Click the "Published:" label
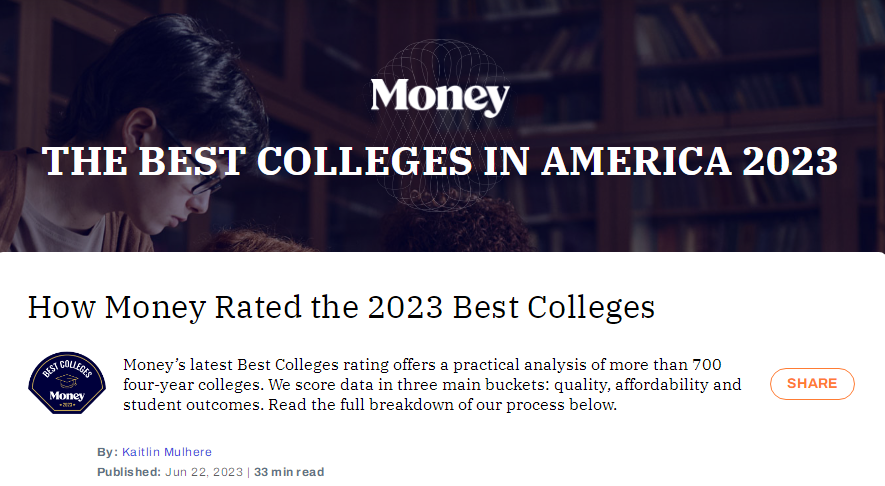Screen dimensions: 885x486 [128, 472]
